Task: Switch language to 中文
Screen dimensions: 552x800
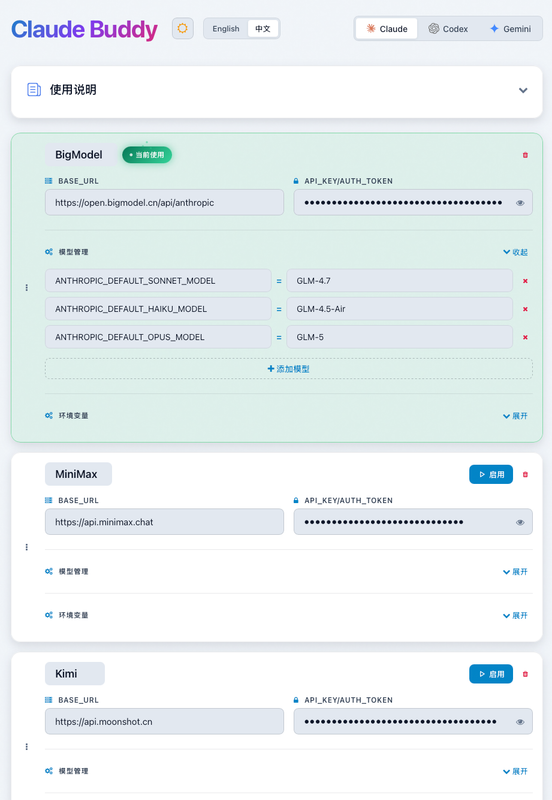Action: (263, 29)
